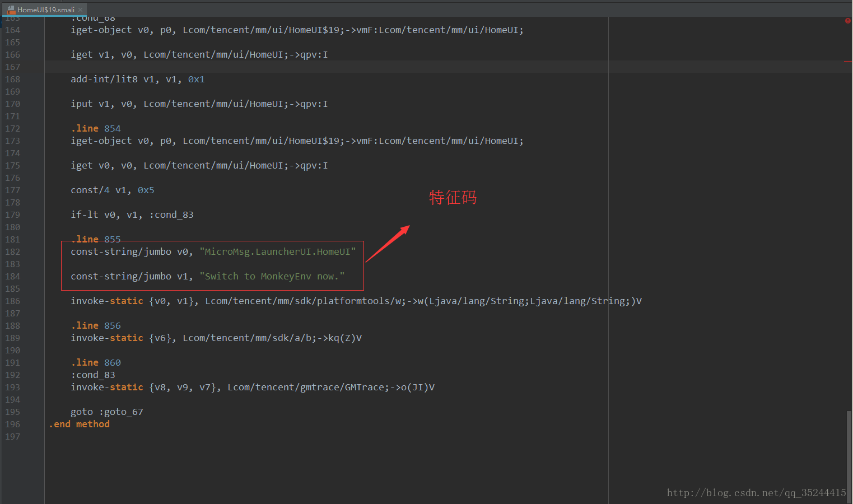Click the invoke-static GMTrace line 193
Image resolution: width=853 pixels, height=504 pixels.
coord(253,388)
